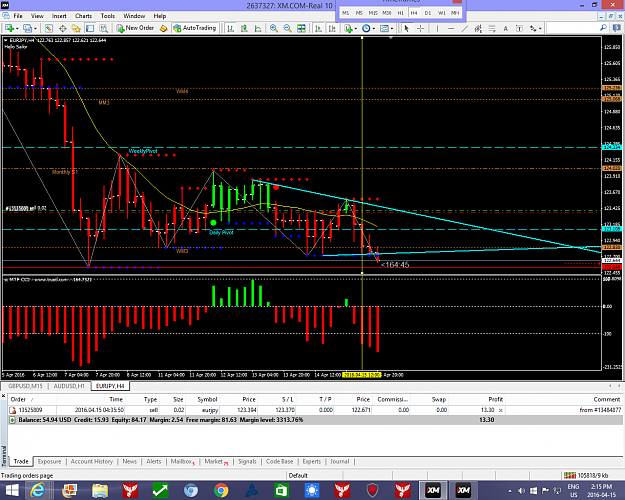Open the Tools menu
The image size is (625, 500).
(108, 16)
